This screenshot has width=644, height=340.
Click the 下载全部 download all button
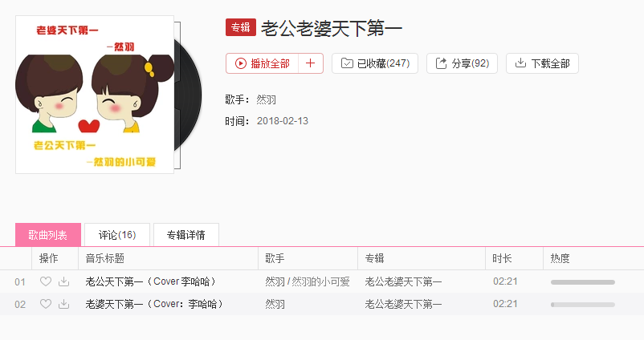pyautogui.click(x=542, y=63)
